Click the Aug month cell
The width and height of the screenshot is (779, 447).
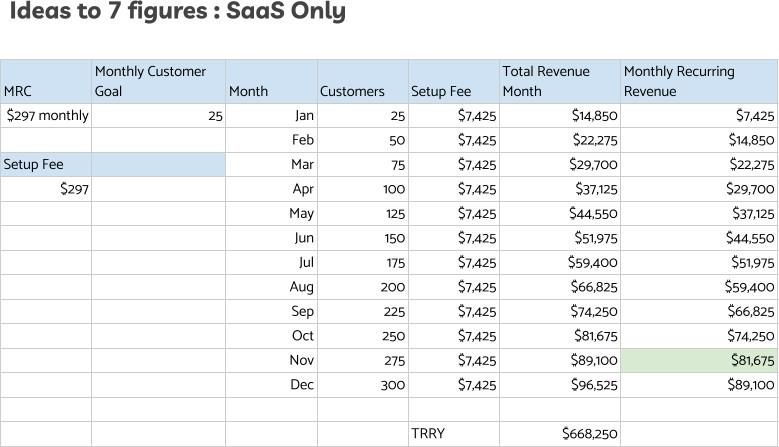[x=271, y=287]
